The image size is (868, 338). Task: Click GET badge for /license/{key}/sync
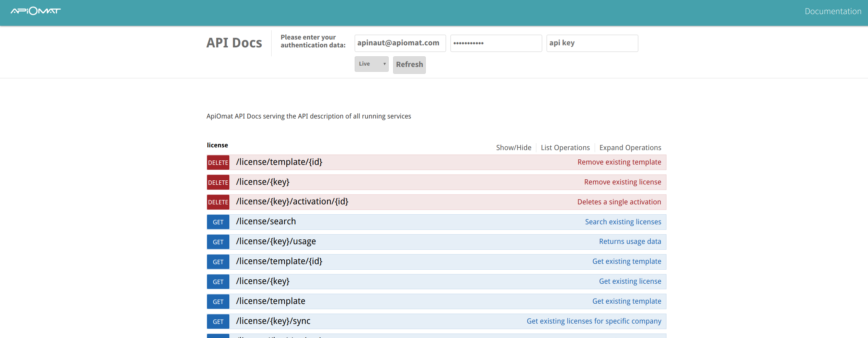point(218,322)
